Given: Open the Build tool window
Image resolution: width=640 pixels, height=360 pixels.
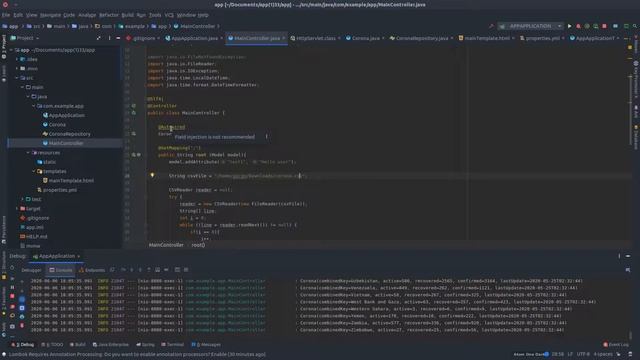Looking at the screenshot, I should (x=78, y=344).
